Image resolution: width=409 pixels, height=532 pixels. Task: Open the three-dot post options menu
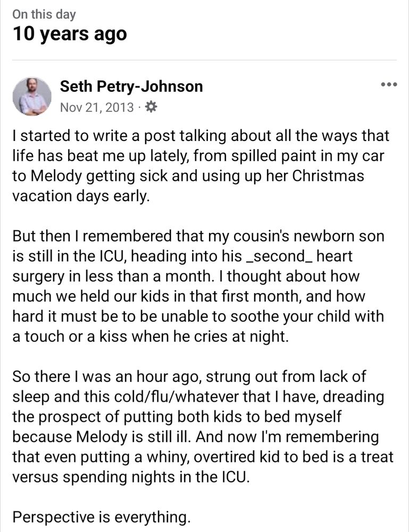[389, 85]
